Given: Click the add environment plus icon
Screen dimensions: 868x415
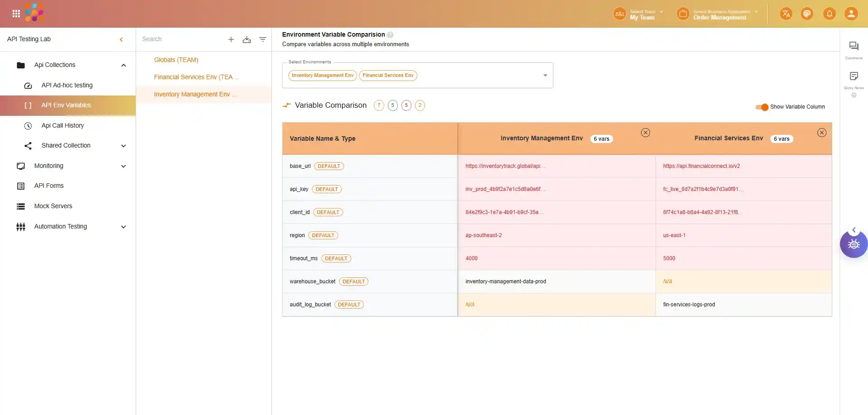Looking at the screenshot, I should [231, 39].
